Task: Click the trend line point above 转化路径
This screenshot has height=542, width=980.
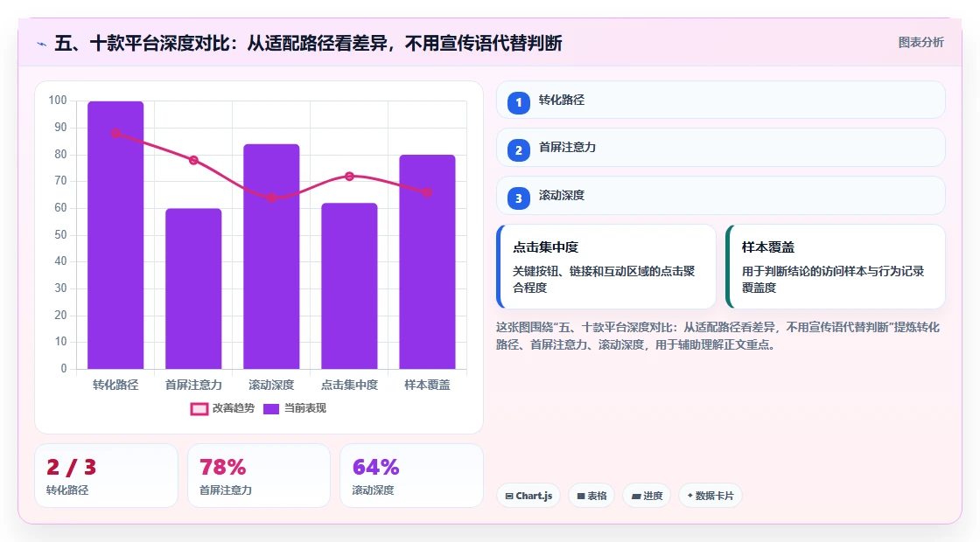Action: 115,133
